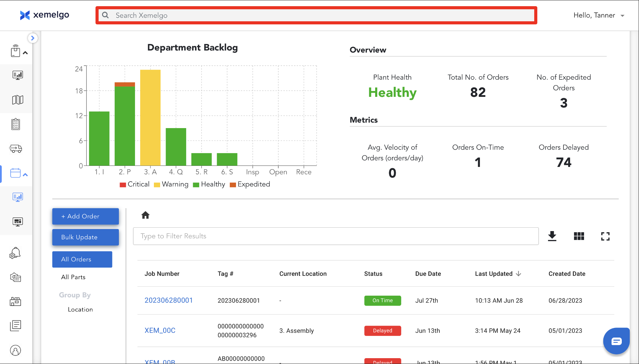Viewport: 639px width, 364px height.
Task: Sort by Tag # column
Action: coord(225,274)
